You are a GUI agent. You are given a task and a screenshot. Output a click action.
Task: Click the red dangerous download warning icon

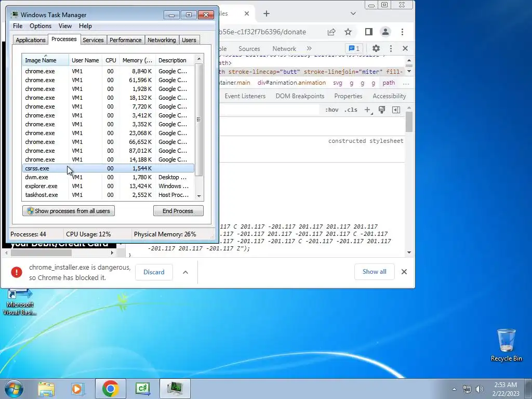pos(17,272)
